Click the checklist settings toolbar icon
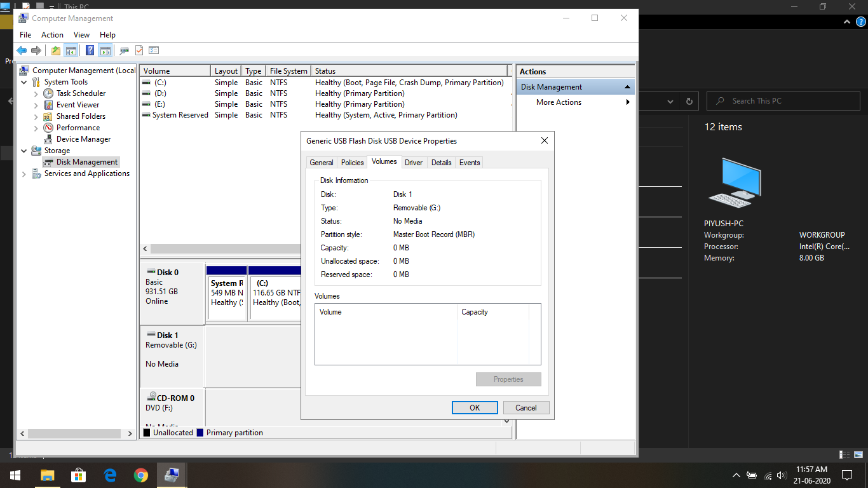The height and width of the screenshot is (488, 868). [154, 51]
